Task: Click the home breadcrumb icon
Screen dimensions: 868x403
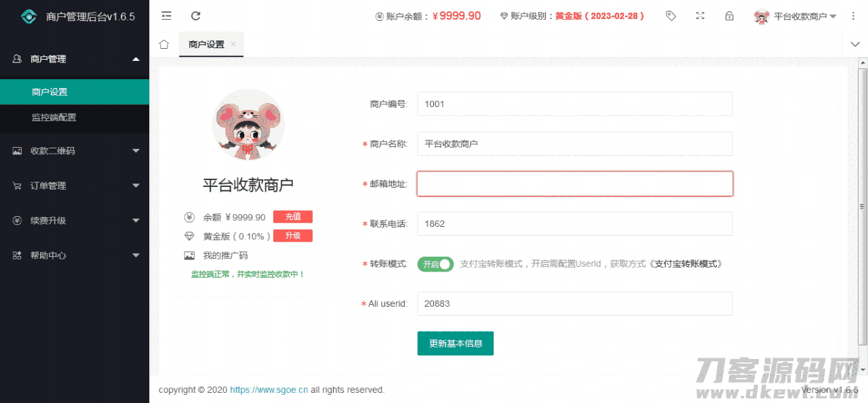Action: [x=163, y=43]
